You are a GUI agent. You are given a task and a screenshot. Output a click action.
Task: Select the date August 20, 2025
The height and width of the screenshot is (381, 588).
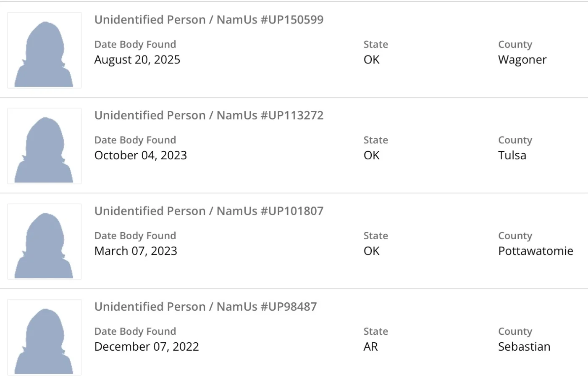(x=137, y=60)
